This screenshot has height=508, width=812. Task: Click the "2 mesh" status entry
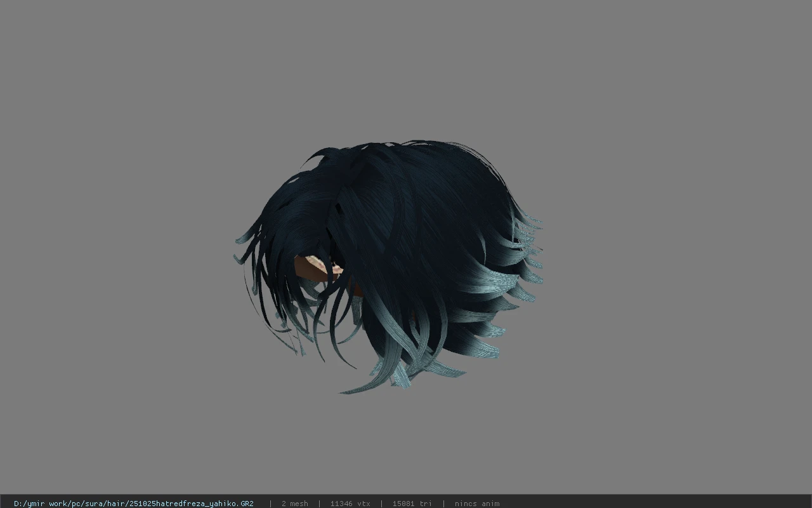tap(295, 504)
